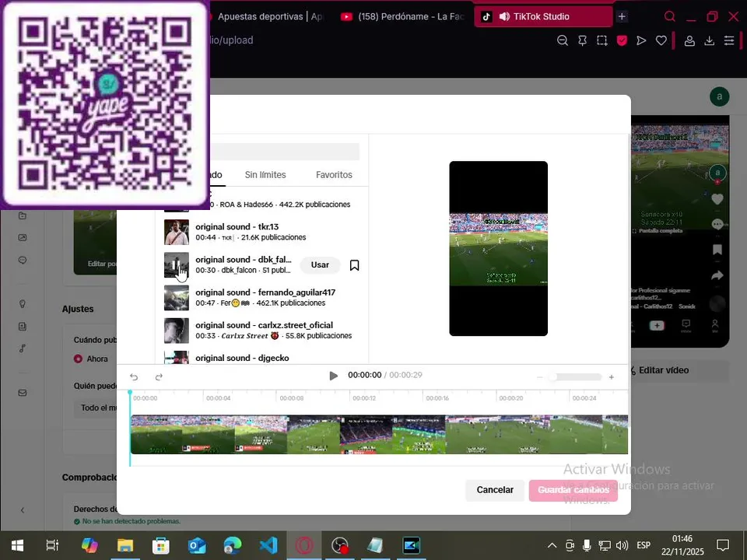The height and width of the screenshot is (560, 747).
Task: Click the volume speaker icon in system tray
Action: [622, 546]
